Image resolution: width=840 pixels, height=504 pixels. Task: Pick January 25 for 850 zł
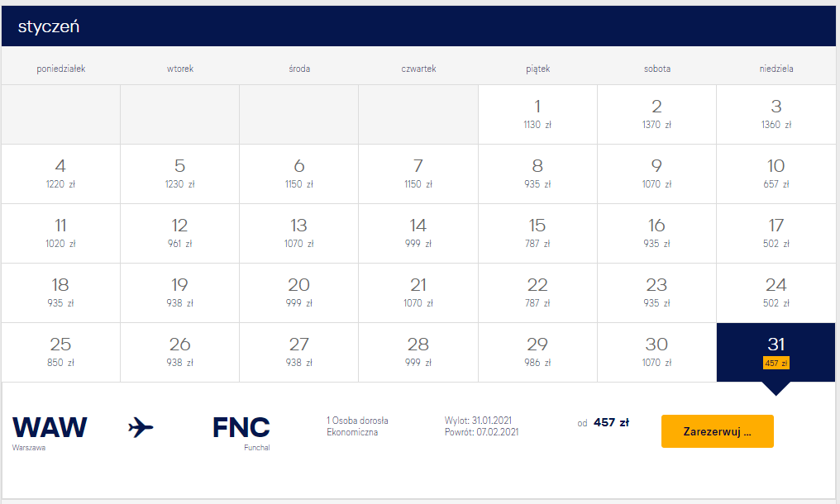(x=60, y=353)
